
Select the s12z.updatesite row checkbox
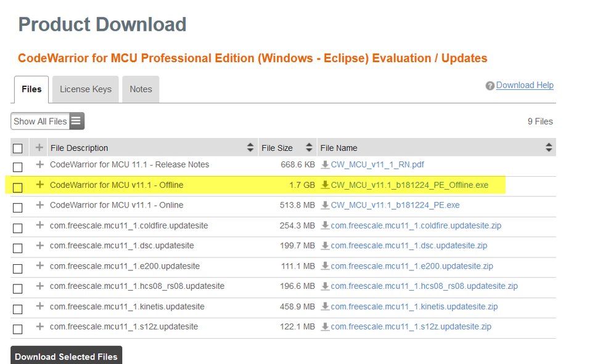pyautogui.click(x=18, y=329)
